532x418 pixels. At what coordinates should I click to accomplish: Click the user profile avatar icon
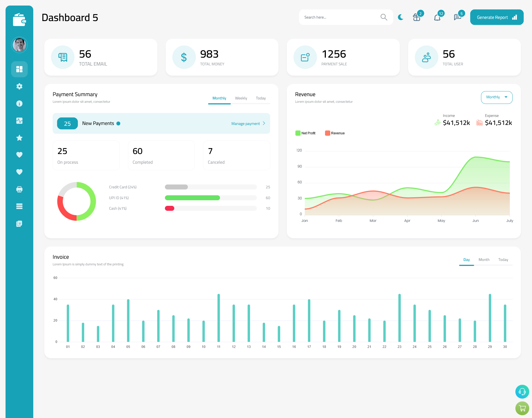point(19,45)
